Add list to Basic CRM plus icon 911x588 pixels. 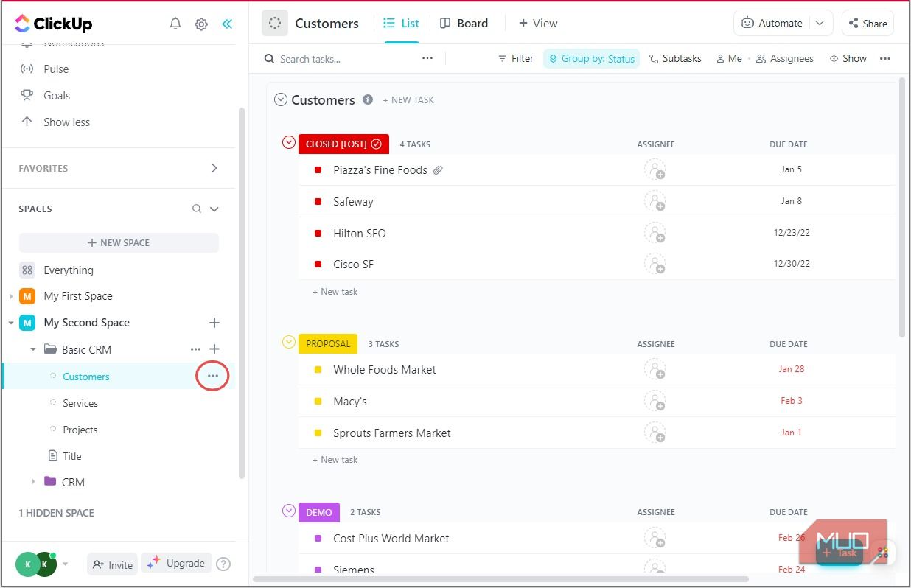click(x=214, y=349)
